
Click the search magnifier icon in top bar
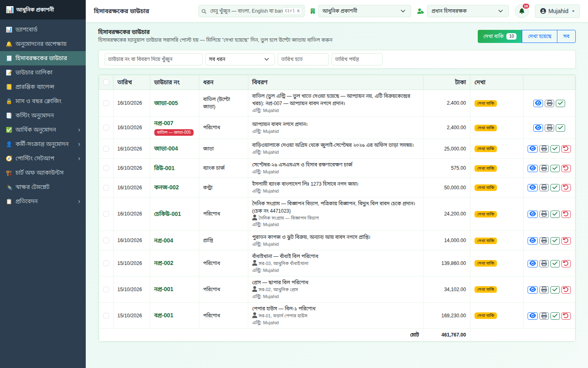point(204,11)
